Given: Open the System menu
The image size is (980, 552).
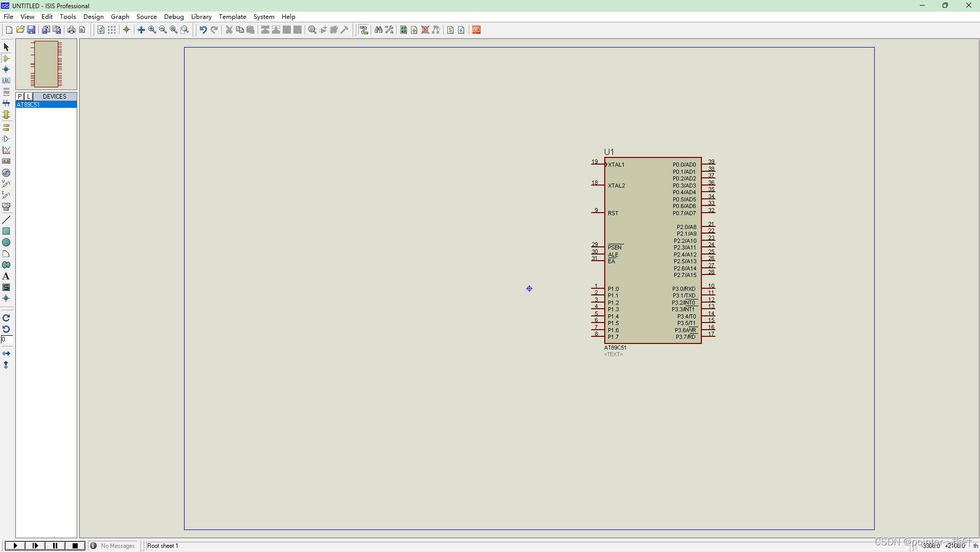Looking at the screenshot, I should point(264,16).
